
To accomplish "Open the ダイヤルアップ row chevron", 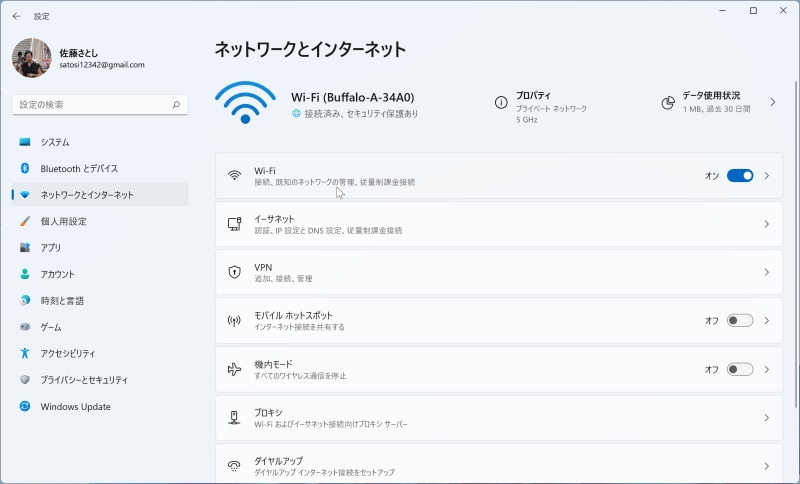I will pos(767,466).
